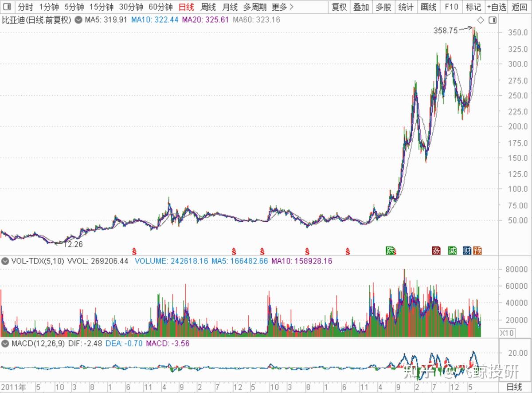Switch to 分时 intraday view
The height and width of the screenshot is (393, 532).
pyautogui.click(x=25, y=7)
